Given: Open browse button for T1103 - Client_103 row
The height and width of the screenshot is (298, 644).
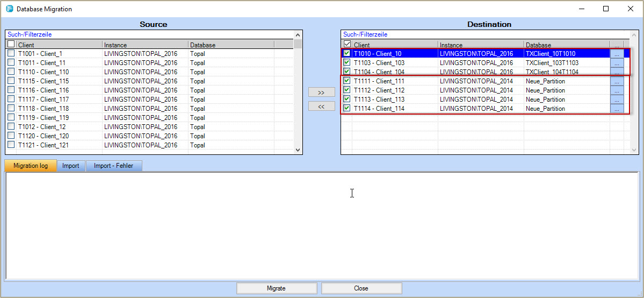Looking at the screenshot, I should tap(617, 63).
